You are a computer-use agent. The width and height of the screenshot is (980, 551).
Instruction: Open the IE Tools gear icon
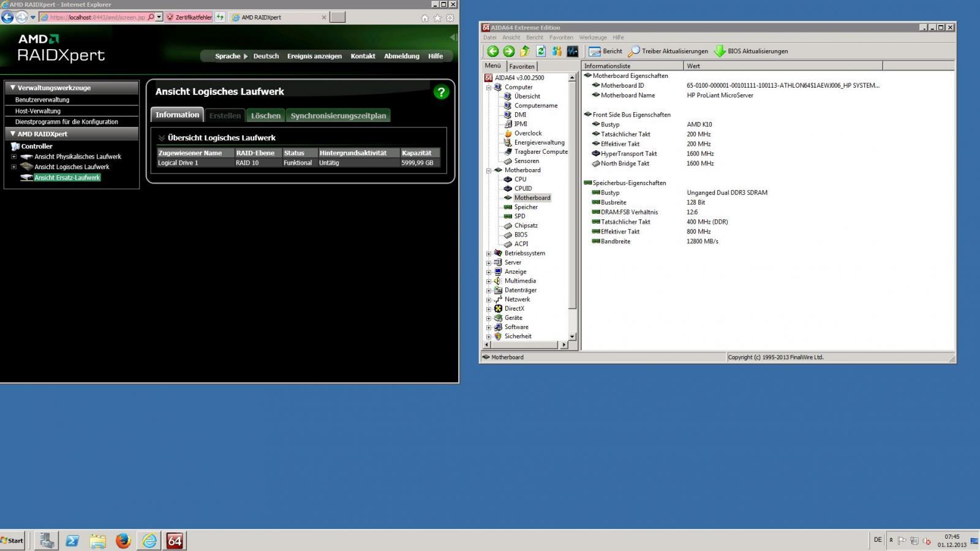click(450, 18)
